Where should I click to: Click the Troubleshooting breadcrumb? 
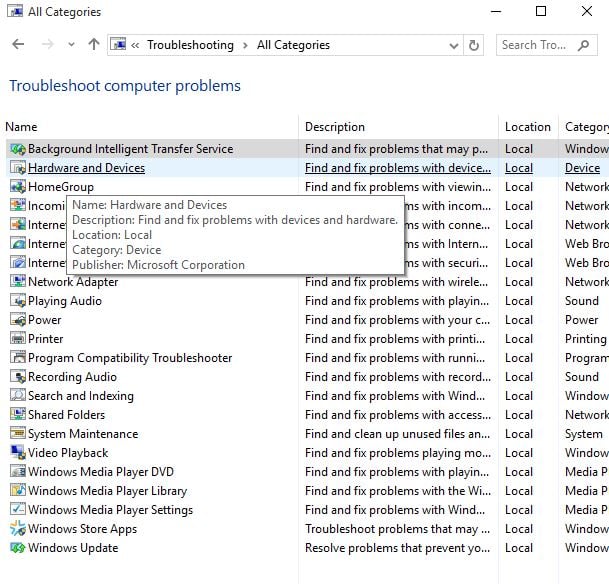(190, 45)
